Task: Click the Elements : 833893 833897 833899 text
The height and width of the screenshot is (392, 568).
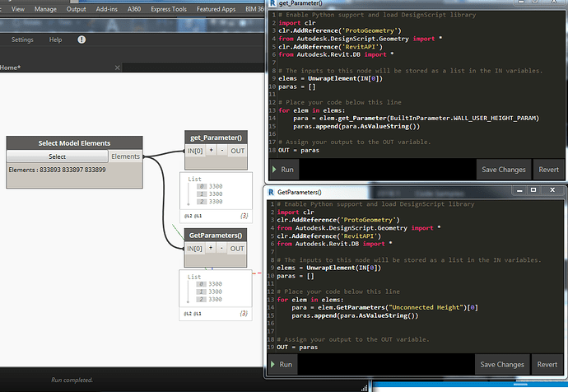Action: tap(58, 170)
